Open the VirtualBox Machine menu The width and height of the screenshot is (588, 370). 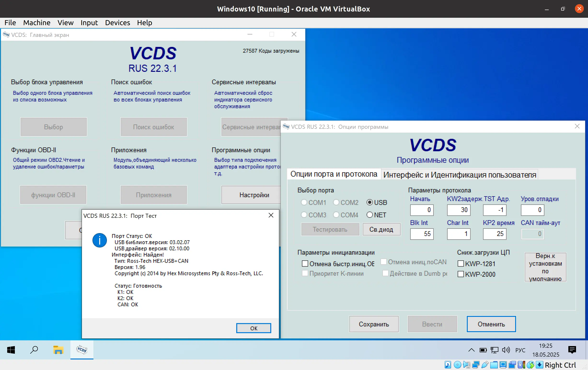[37, 23]
